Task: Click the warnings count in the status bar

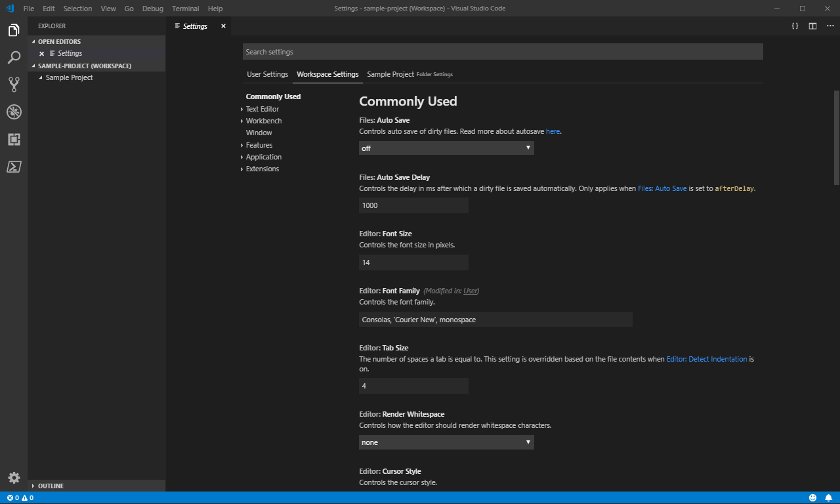Action: (28, 498)
